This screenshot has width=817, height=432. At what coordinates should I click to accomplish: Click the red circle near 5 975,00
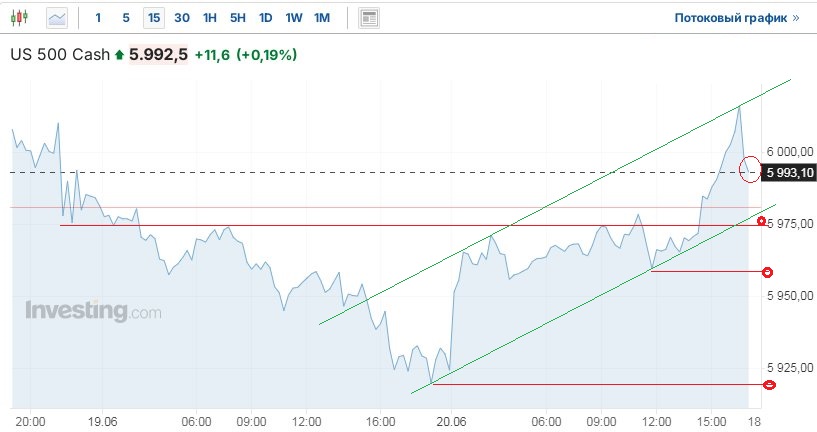coord(762,221)
